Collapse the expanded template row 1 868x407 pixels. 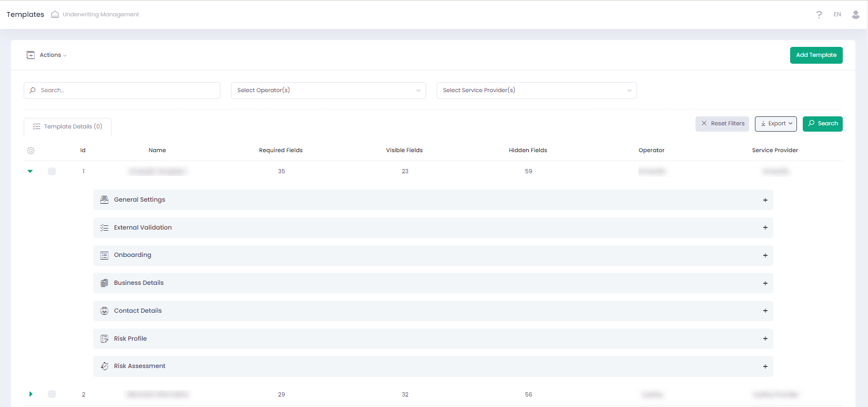30,171
